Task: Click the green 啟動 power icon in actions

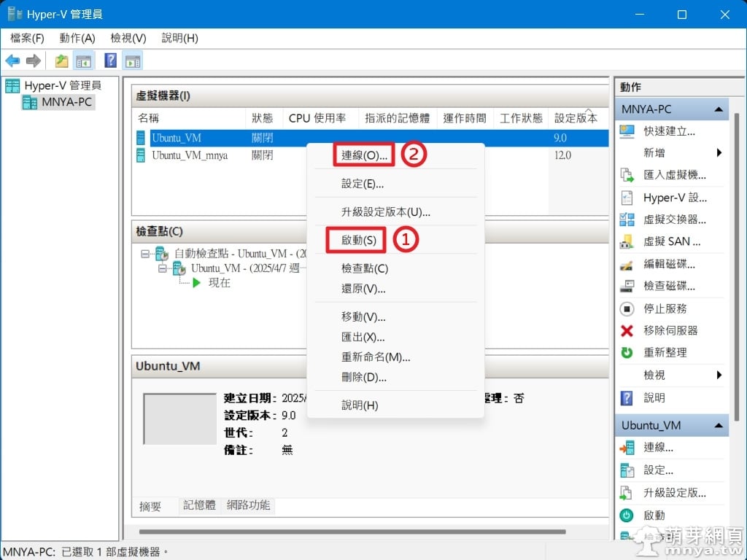Action: [x=627, y=516]
